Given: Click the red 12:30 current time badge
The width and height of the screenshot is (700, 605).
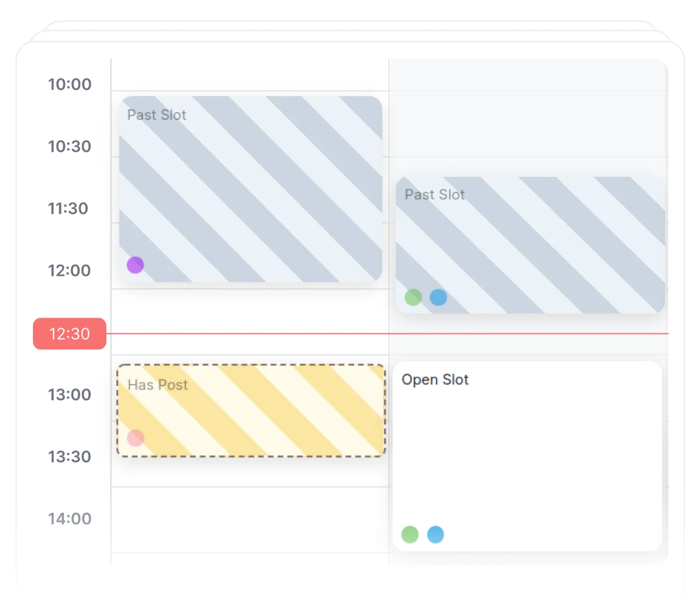Looking at the screenshot, I should (x=70, y=334).
